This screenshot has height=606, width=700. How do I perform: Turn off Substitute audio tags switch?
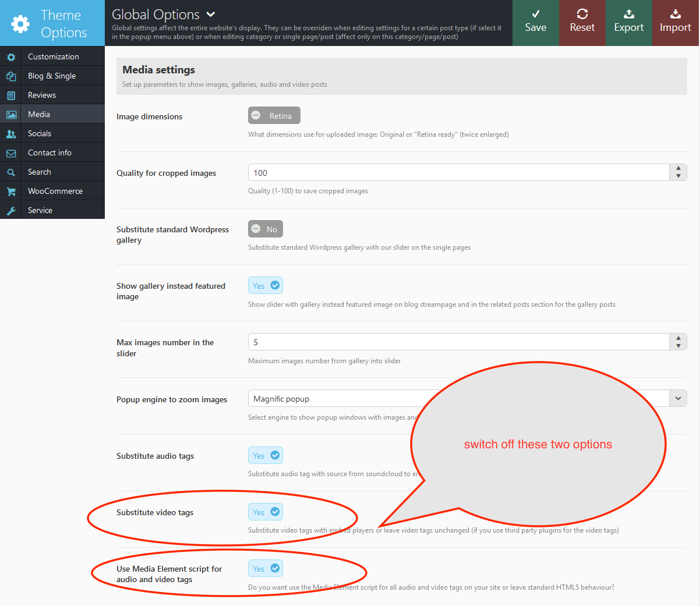click(266, 456)
